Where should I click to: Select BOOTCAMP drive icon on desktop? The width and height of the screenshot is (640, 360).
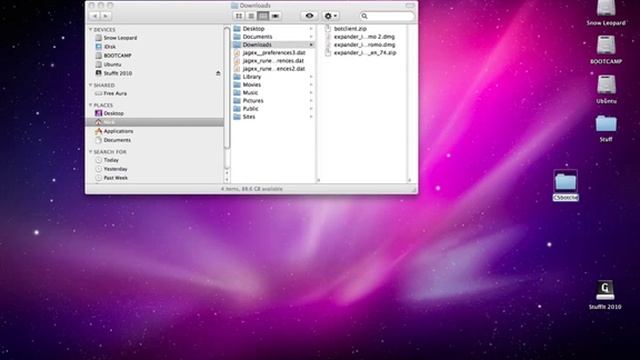tap(606, 50)
